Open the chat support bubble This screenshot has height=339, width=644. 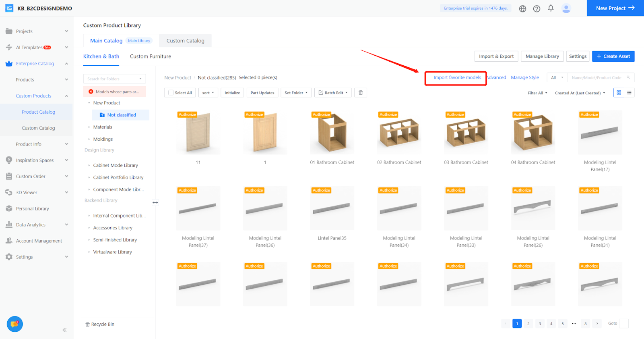click(15, 324)
